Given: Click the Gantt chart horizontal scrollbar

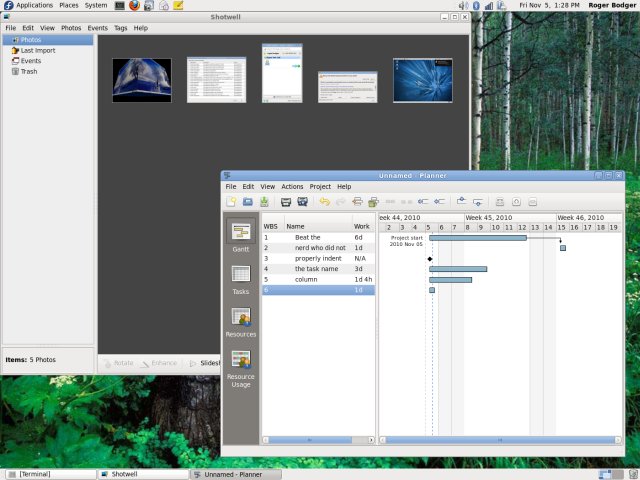Looking at the screenshot, I should coord(500,439).
